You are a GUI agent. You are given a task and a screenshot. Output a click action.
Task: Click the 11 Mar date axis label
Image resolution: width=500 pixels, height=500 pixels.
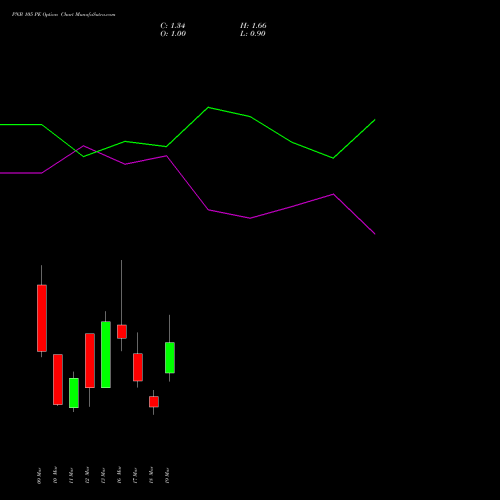coord(71,476)
